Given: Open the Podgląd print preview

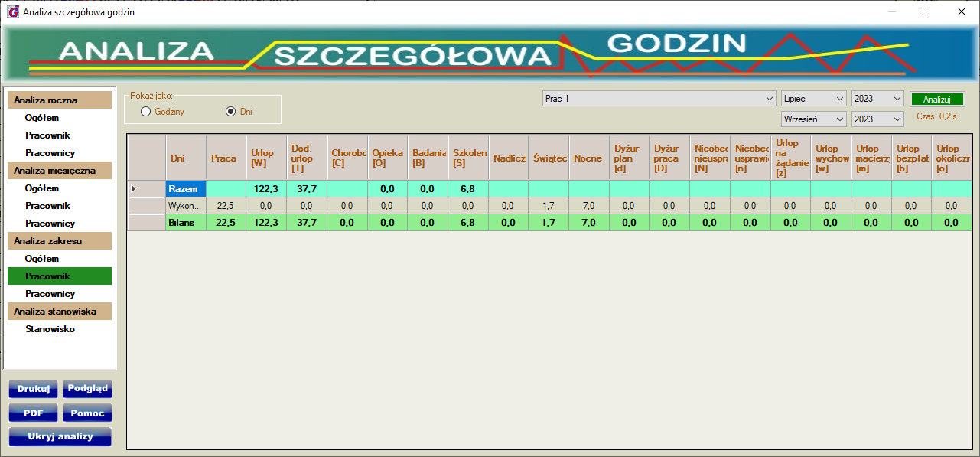Looking at the screenshot, I should coord(87,389).
